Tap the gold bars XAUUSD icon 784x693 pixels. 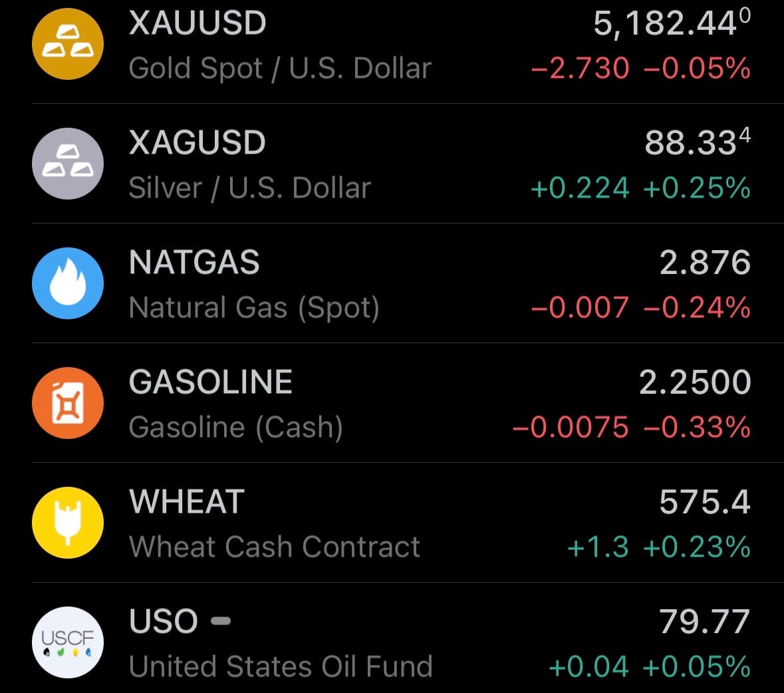[x=68, y=44]
